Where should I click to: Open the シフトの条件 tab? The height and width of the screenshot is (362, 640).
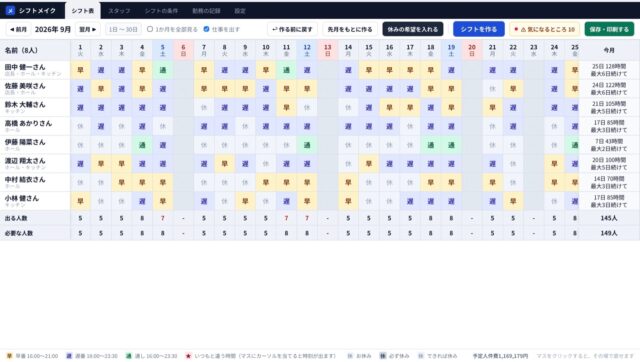point(161,11)
